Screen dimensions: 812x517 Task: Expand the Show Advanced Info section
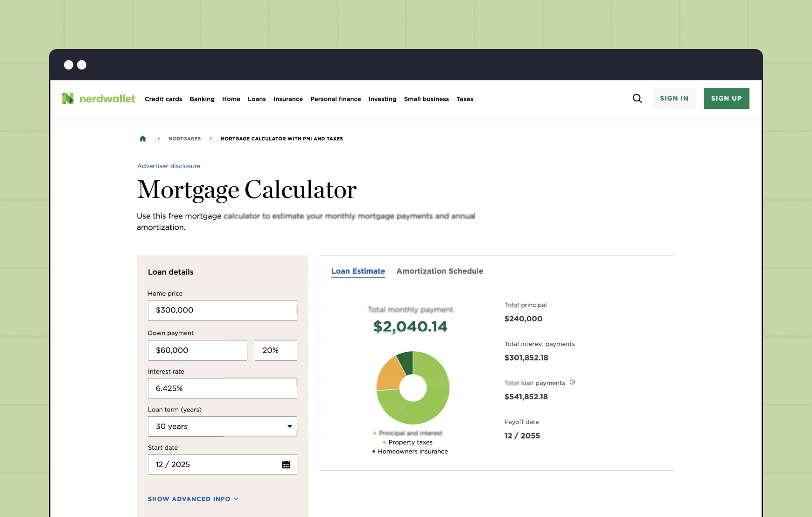tap(193, 499)
